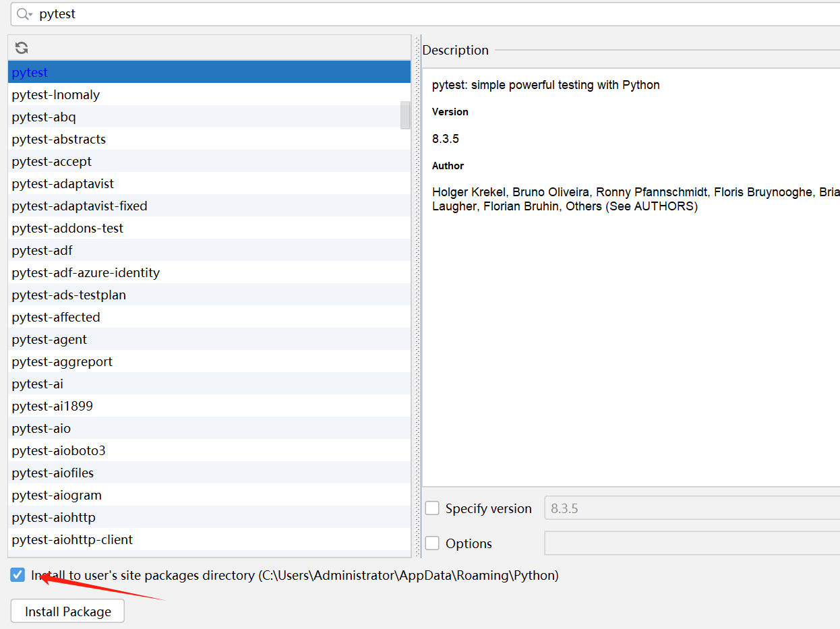This screenshot has height=629, width=840.
Task: Select pytest-abstracts in the list
Action: tap(209, 139)
